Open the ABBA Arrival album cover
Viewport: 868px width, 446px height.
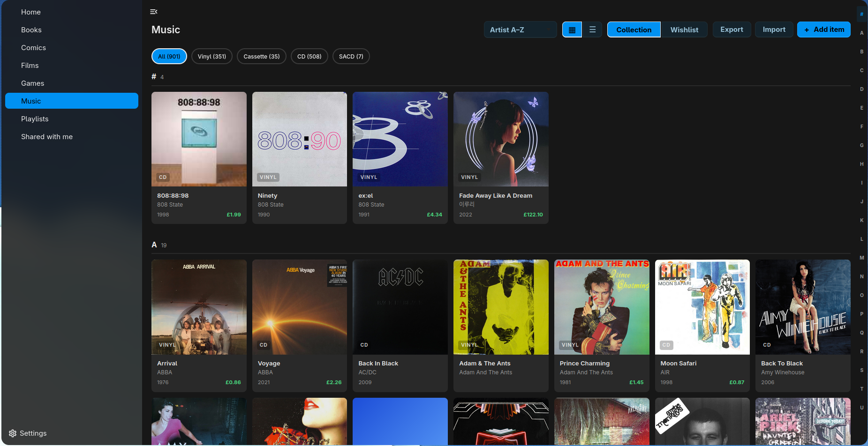tap(199, 307)
